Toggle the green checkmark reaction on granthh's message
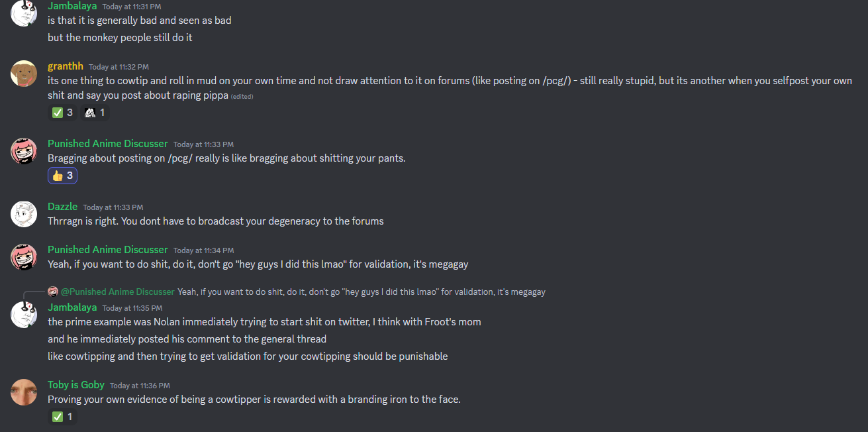This screenshot has width=868, height=432. coord(63,113)
